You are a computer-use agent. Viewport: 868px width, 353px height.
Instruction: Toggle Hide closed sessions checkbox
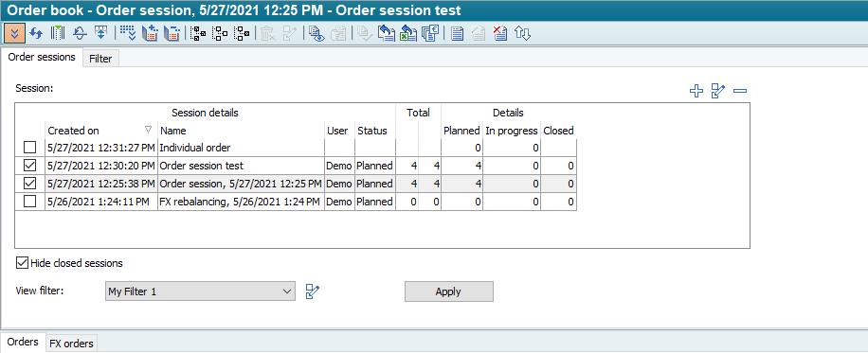22,263
